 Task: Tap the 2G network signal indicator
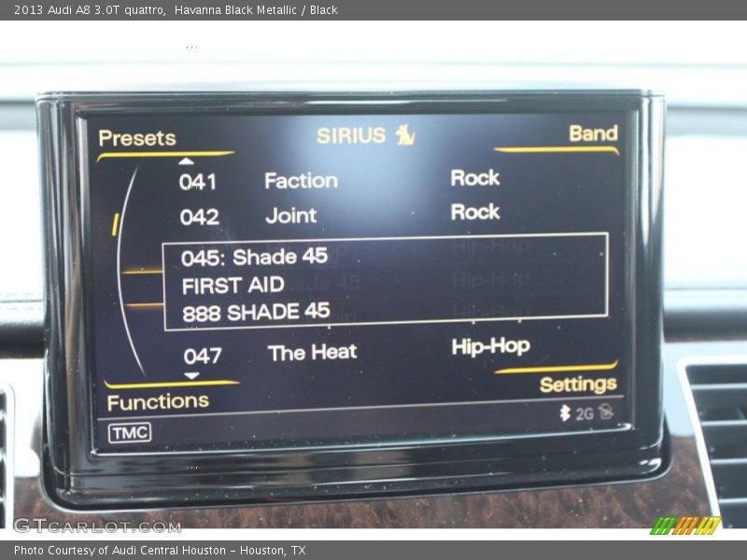(x=585, y=413)
